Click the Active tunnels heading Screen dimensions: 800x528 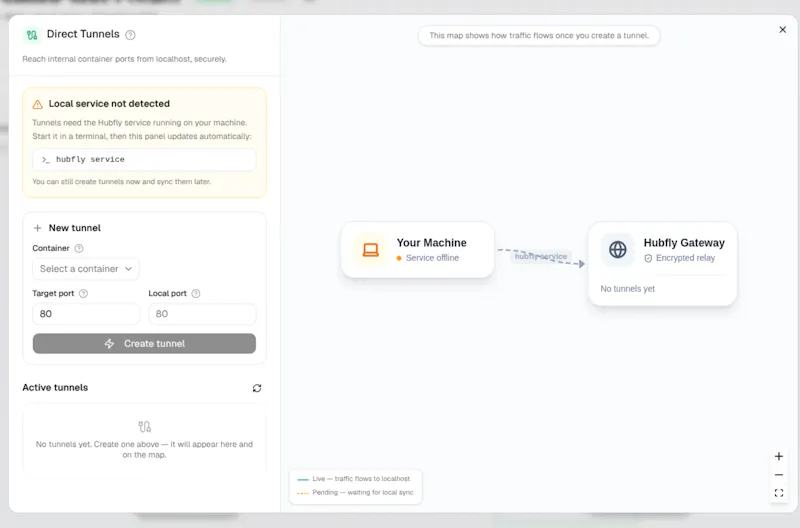click(x=55, y=388)
